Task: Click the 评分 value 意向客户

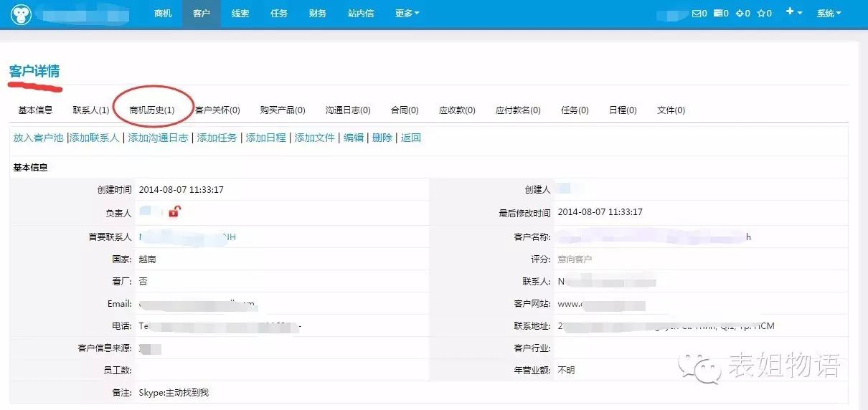Action: [575, 259]
